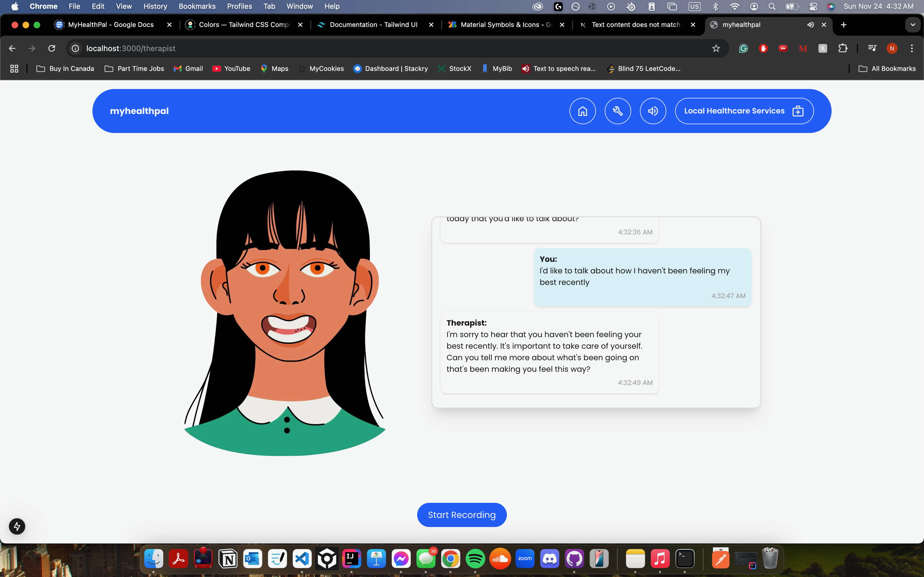The height and width of the screenshot is (577, 924).
Task: Click the Grammarly extension icon
Action: (x=743, y=48)
